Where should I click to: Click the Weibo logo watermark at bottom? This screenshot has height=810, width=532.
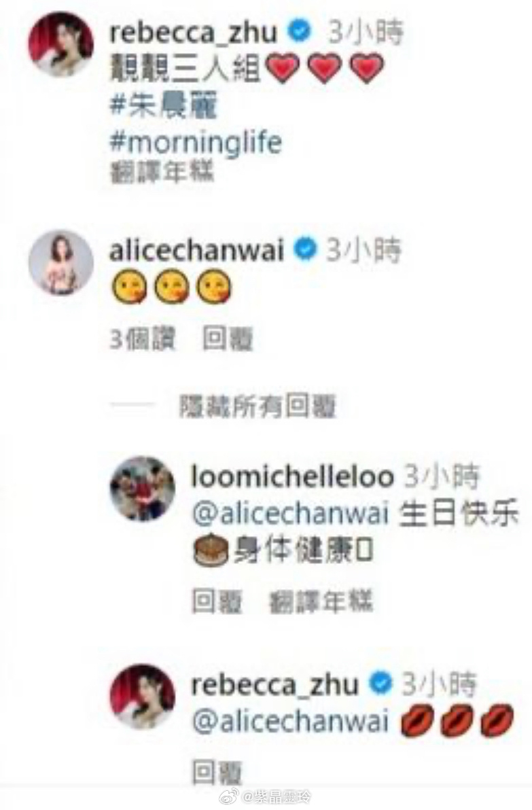point(230,796)
